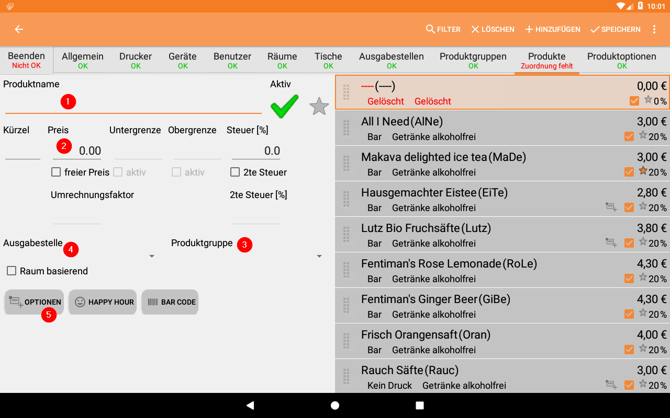
Task: Open the three-dot overflow menu
Action: (x=654, y=30)
